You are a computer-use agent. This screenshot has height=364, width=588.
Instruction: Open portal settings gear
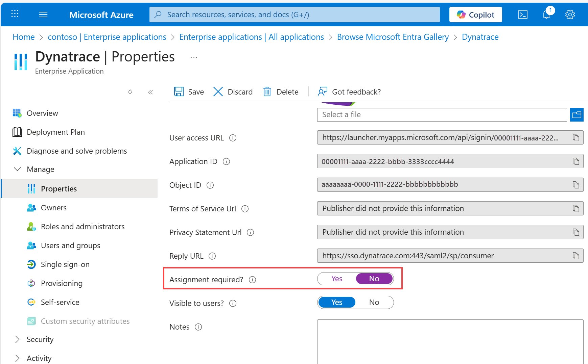pos(570,15)
